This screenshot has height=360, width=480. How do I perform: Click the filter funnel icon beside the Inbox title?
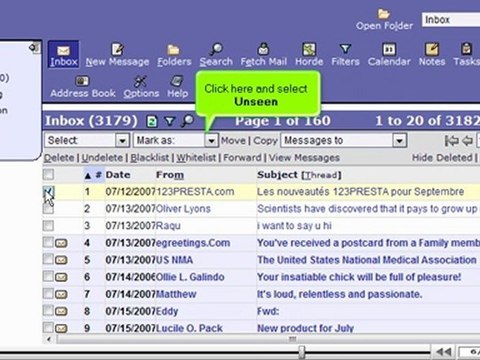click(x=170, y=121)
